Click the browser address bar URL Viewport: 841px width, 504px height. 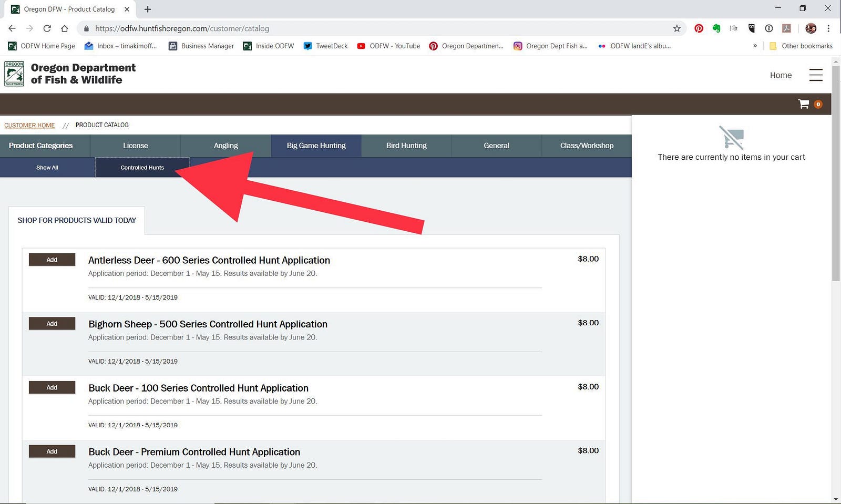(182, 28)
